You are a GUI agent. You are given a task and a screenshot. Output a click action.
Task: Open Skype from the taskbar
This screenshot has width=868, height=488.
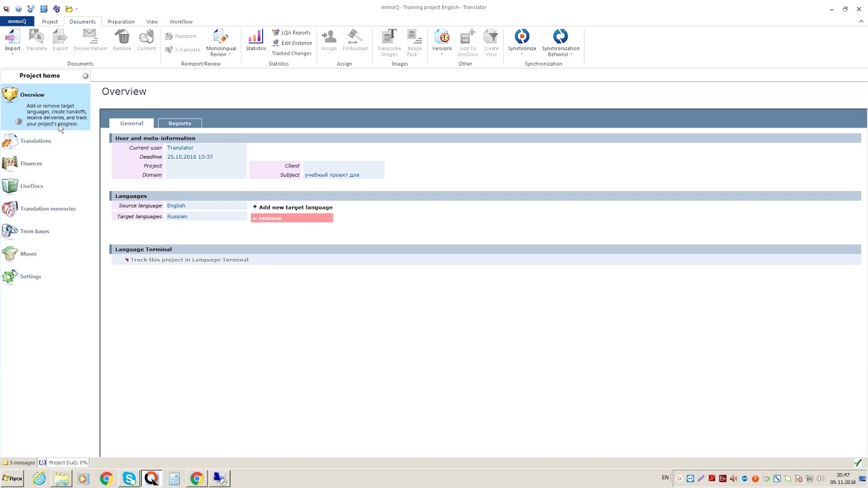tap(129, 479)
